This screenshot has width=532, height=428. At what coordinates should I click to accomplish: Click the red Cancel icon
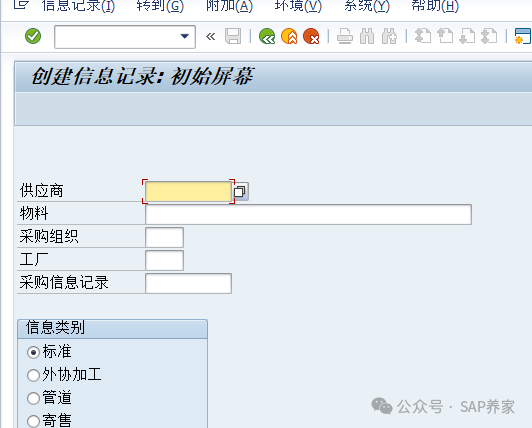(x=311, y=36)
